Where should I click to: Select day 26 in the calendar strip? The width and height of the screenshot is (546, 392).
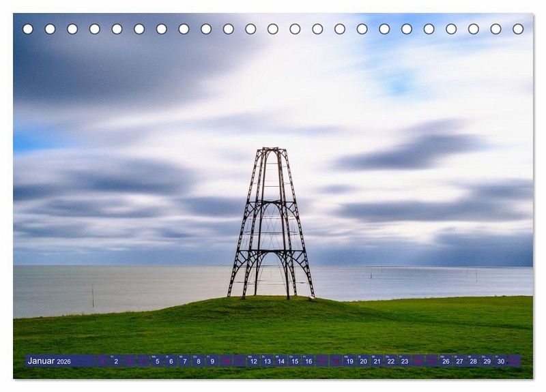pyautogui.click(x=446, y=361)
